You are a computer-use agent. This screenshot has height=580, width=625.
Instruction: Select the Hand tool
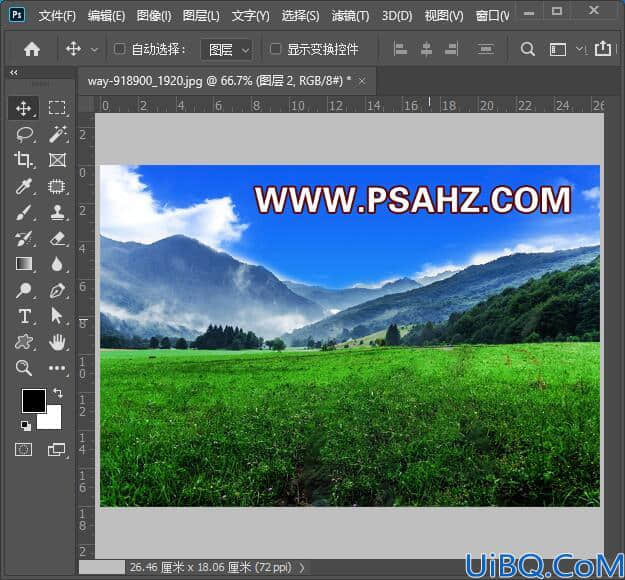coord(57,342)
